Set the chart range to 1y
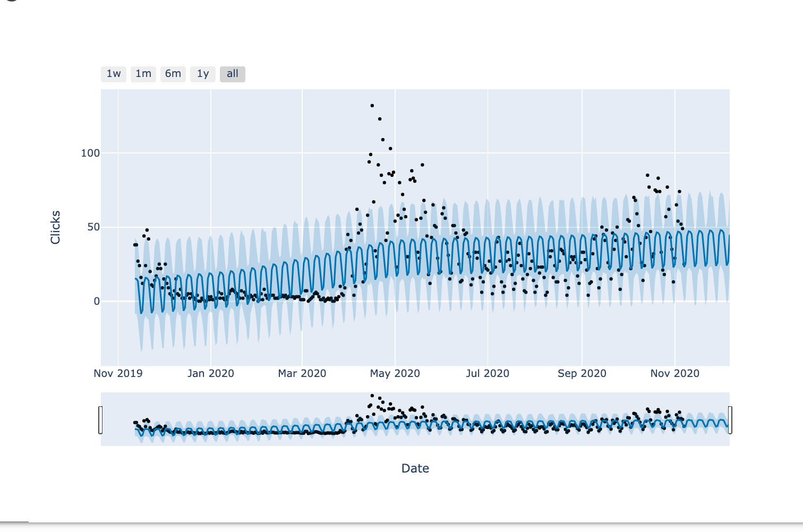803x532 pixels. click(203, 74)
